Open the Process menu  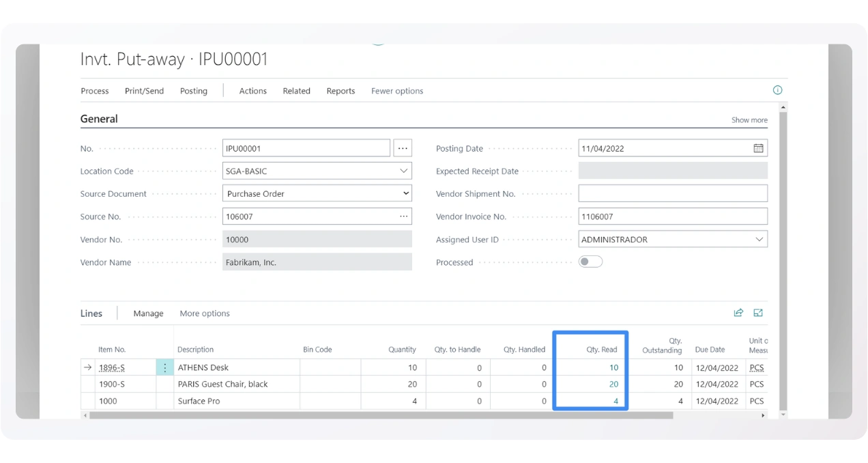tap(95, 91)
